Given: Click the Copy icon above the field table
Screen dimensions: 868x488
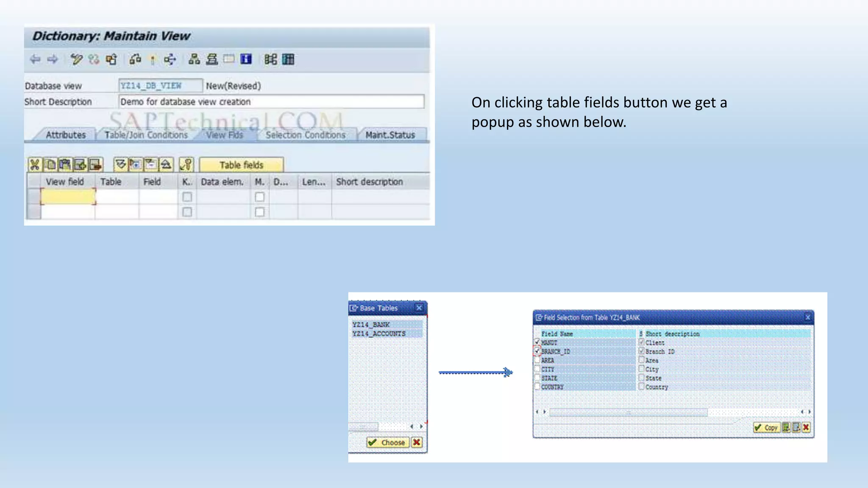Looking at the screenshot, I should pos(50,164).
